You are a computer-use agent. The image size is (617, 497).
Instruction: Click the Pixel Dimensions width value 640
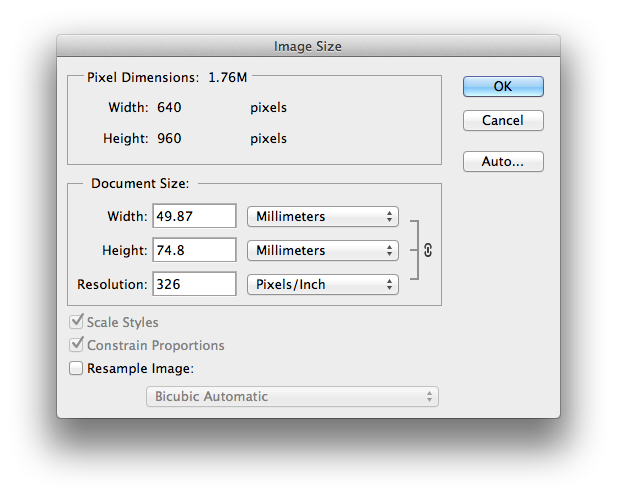pos(169,107)
